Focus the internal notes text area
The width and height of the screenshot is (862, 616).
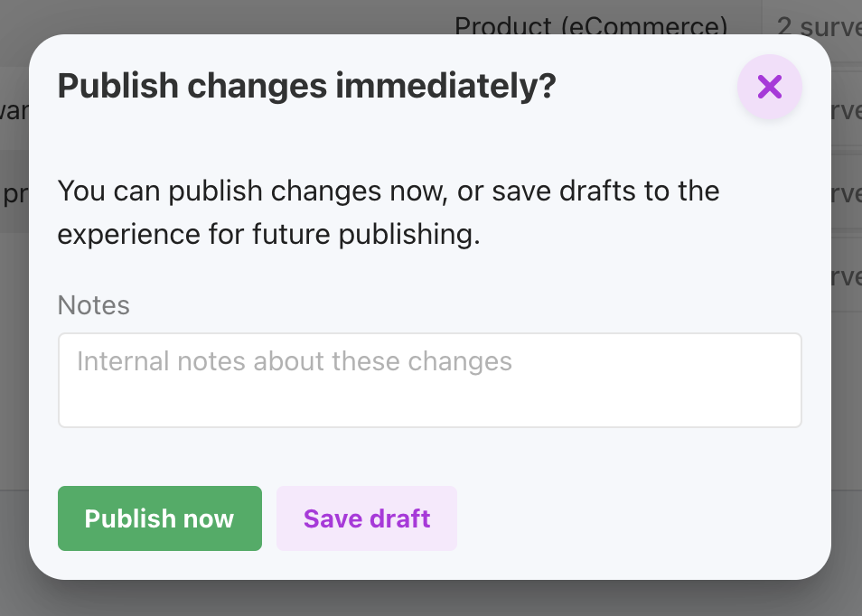pyautogui.click(x=430, y=379)
